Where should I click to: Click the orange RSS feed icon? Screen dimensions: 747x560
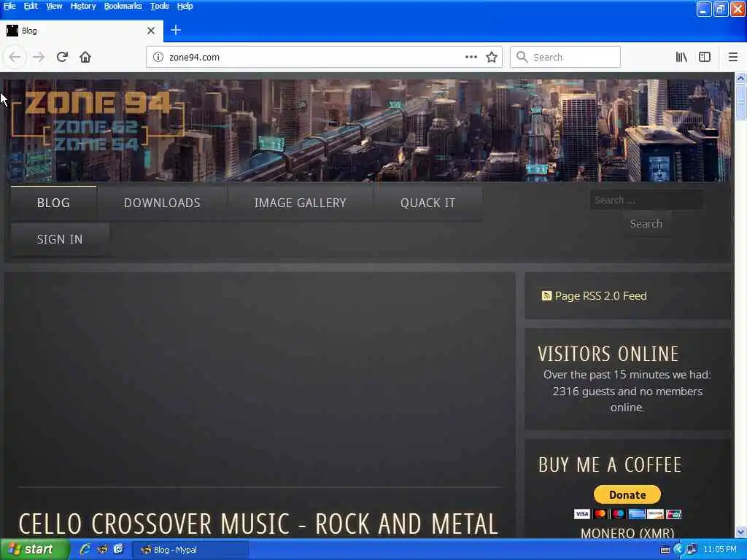click(546, 296)
